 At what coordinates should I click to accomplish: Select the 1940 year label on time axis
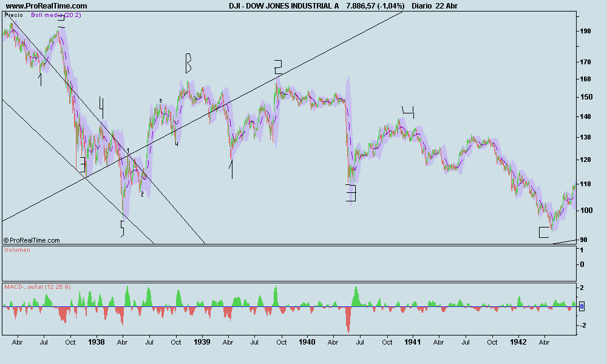[x=307, y=342]
